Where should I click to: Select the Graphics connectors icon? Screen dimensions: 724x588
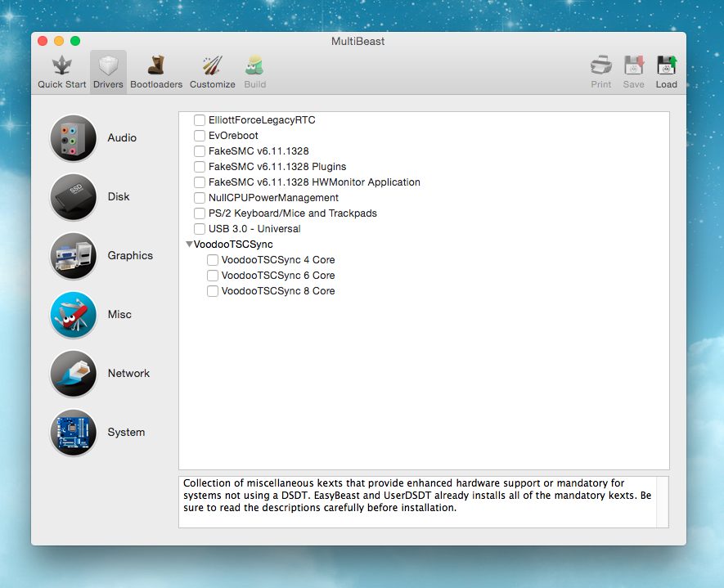(x=73, y=256)
